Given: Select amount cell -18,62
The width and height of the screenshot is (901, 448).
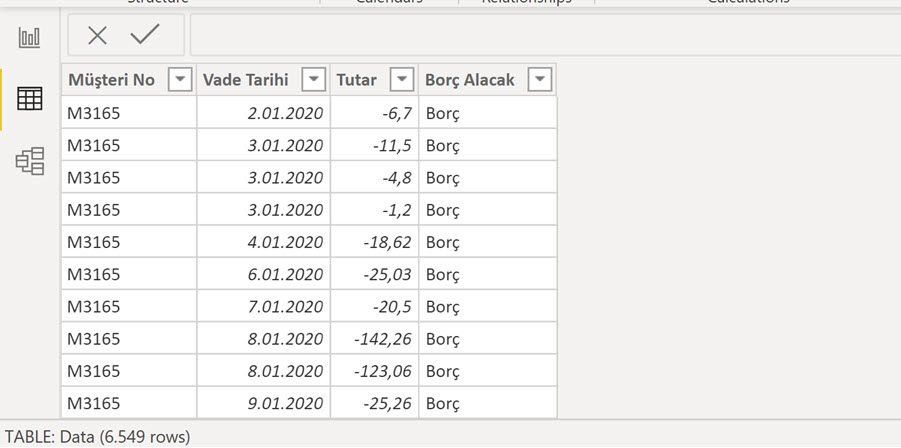Looking at the screenshot, I should [x=374, y=242].
